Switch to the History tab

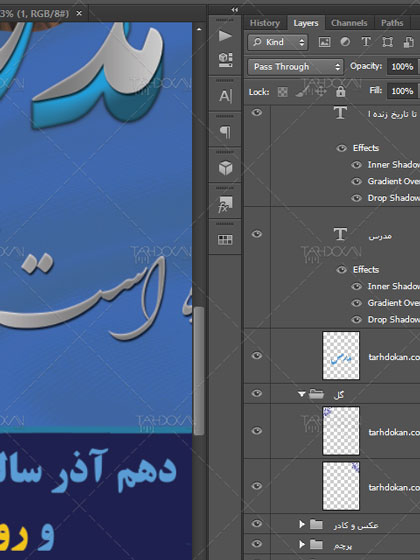coord(265,23)
